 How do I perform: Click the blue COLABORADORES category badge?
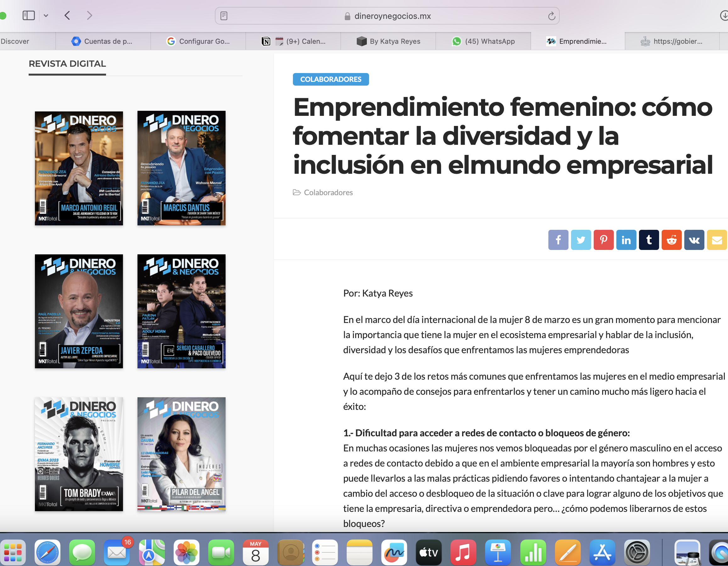(x=331, y=79)
